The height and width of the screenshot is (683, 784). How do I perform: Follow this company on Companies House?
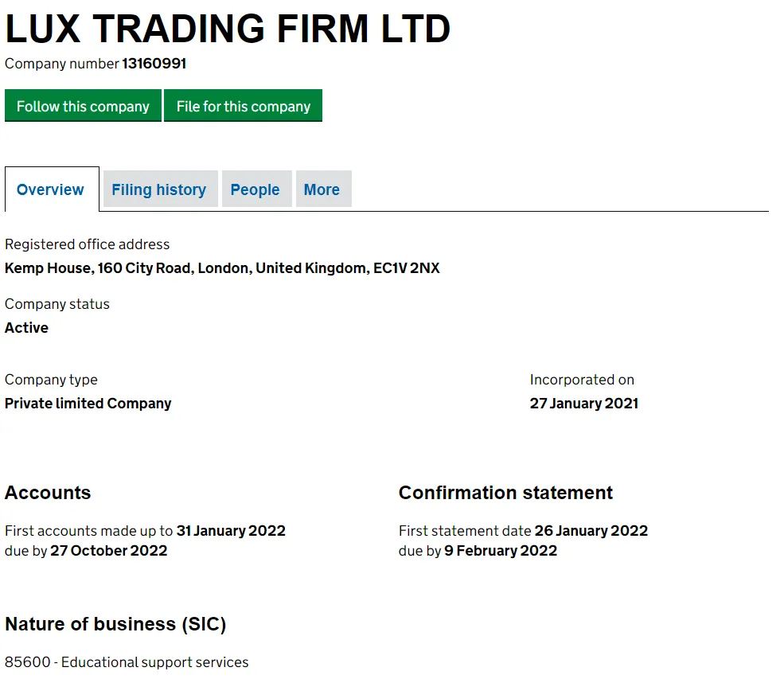coord(83,106)
